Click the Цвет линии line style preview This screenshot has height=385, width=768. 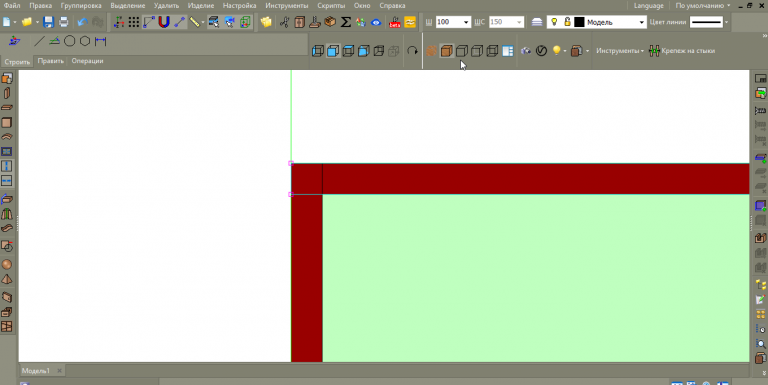point(706,22)
